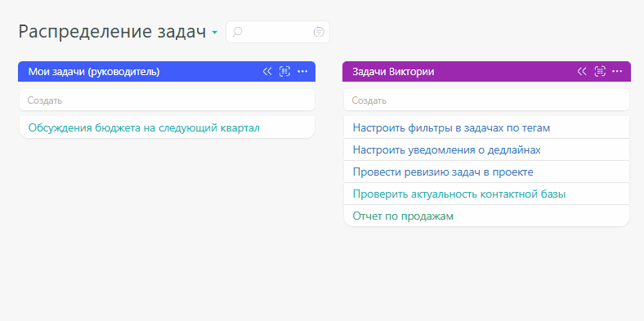
Task: Select all cards in Задачи Виктории column
Action: pos(600,71)
